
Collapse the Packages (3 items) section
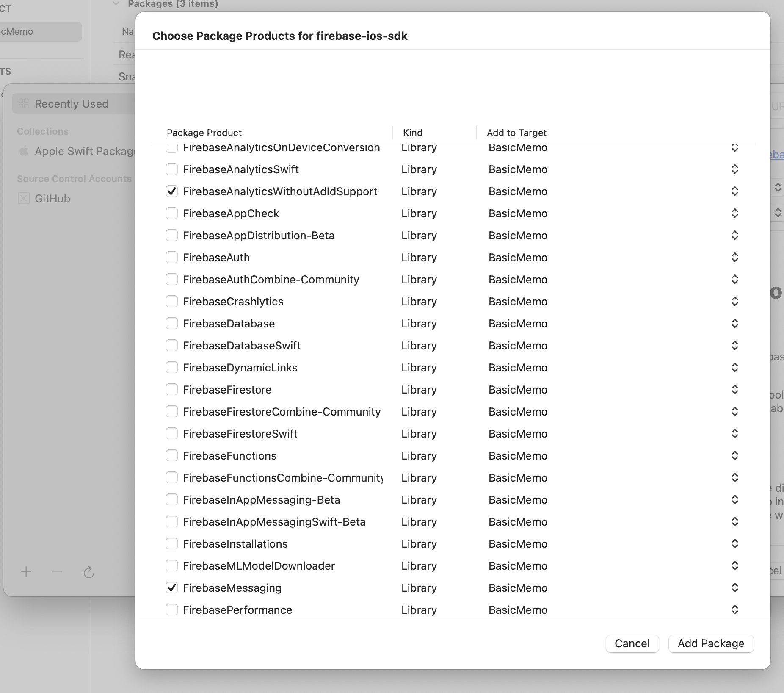116,4
